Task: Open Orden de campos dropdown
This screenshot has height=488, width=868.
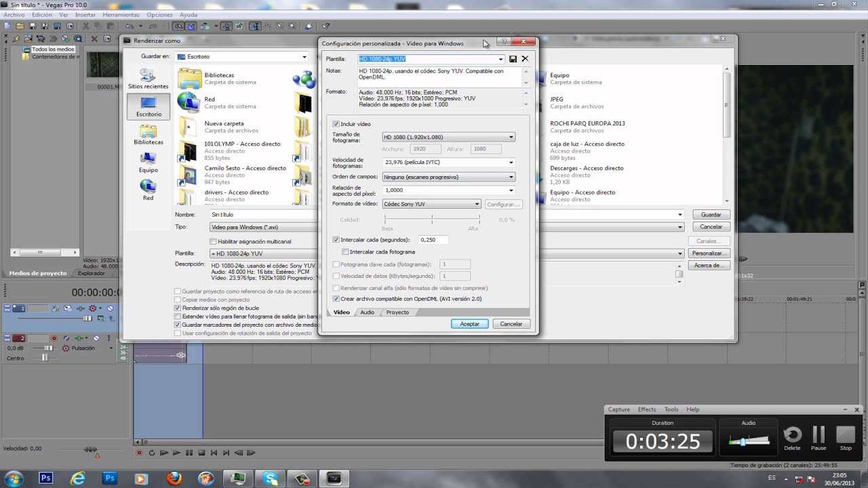Action: click(x=448, y=177)
